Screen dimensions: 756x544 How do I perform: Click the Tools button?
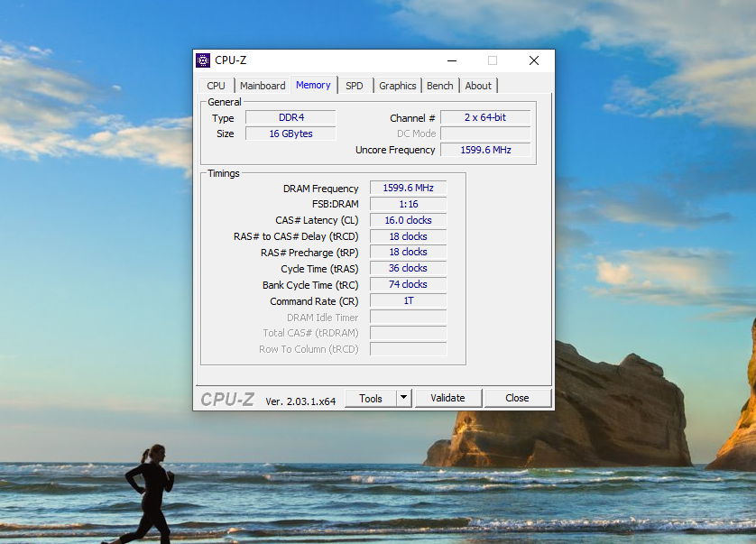371,399
